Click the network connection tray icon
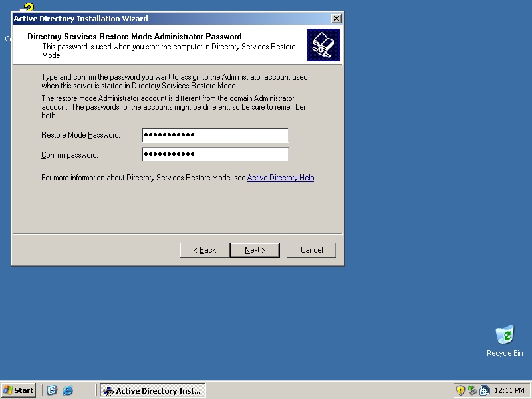This screenshot has height=399, width=532. pos(472,390)
